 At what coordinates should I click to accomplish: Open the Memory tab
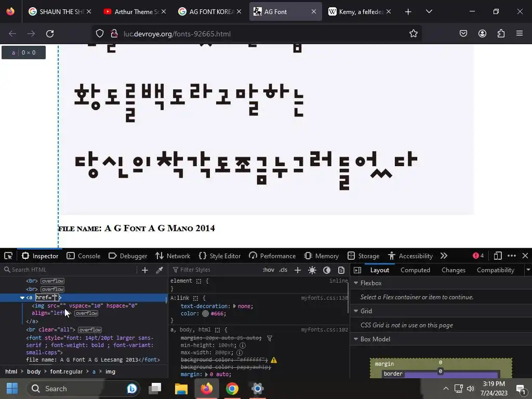click(321, 256)
